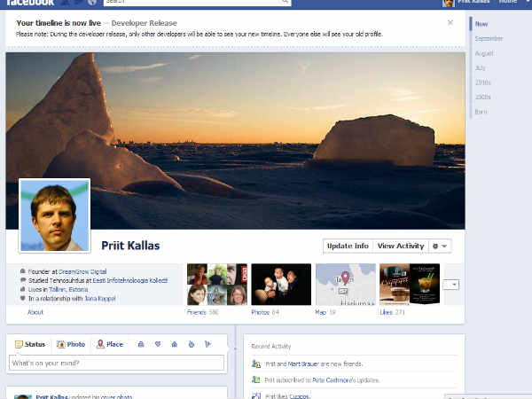Image resolution: width=532 pixels, height=399 pixels.
Task: Jump to 2010s on the timeline
Action: click(x=483, y=82)
